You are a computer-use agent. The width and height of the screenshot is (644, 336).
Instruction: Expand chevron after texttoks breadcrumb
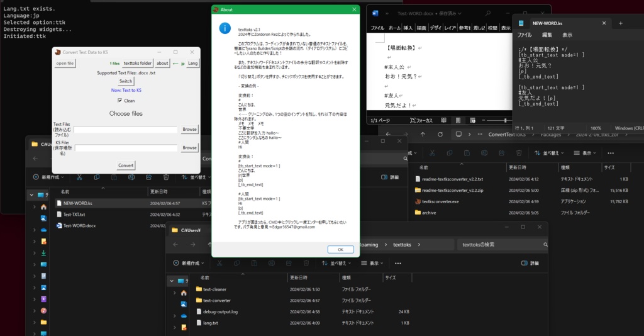pyautogui.click(x=419, y=245)
